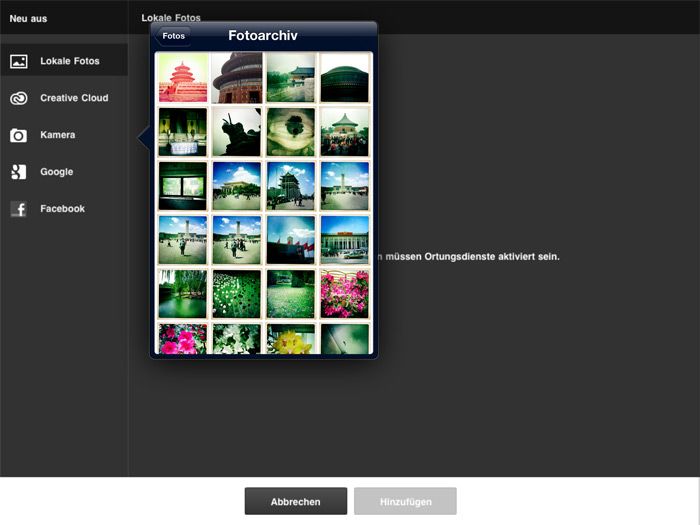700x525 pixels.
Task: Select the Google label in sidebar
Action: (57, 172)
